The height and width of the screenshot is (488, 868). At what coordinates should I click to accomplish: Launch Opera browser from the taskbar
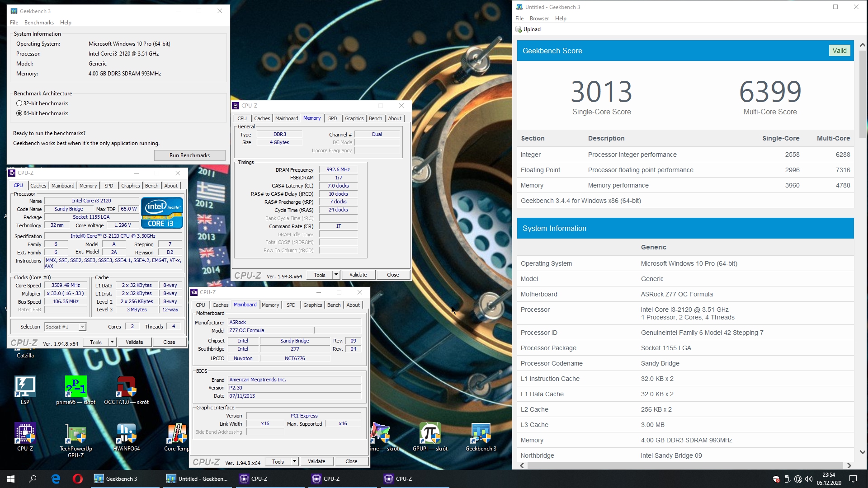point(77,479)
